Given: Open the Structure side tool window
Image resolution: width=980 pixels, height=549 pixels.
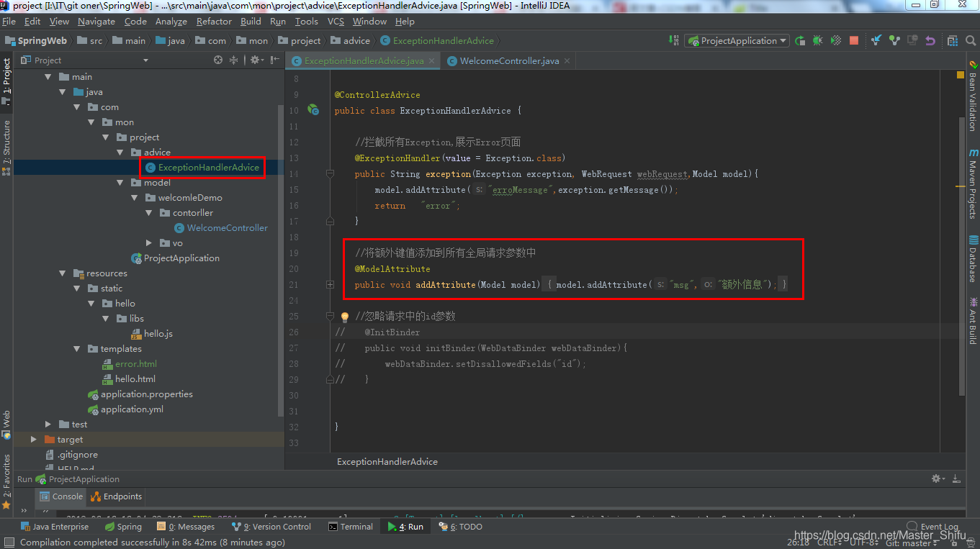Looking at the screenshot, I should tap(6, 148).
